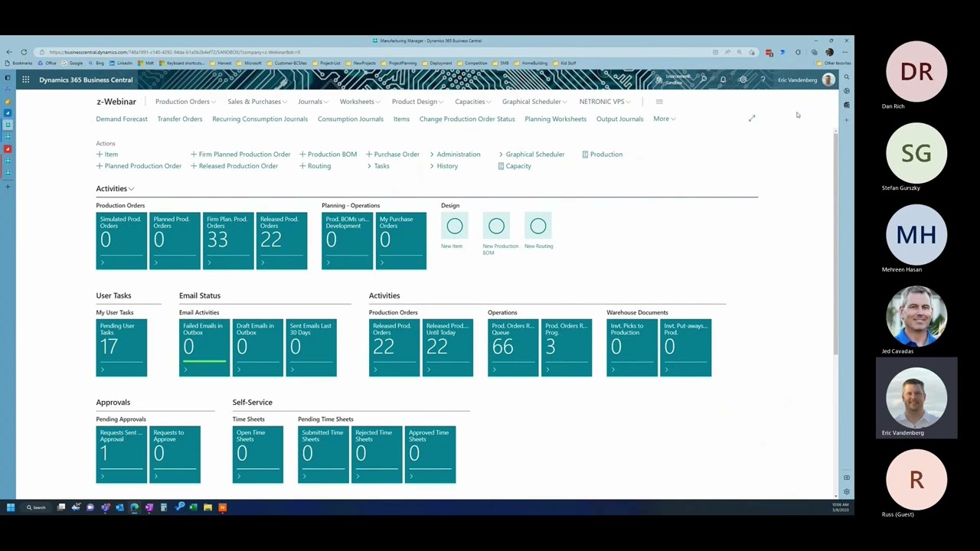Click the expand page arrow icon
This screenshot has height=551, width=980.
pos(752,118)
